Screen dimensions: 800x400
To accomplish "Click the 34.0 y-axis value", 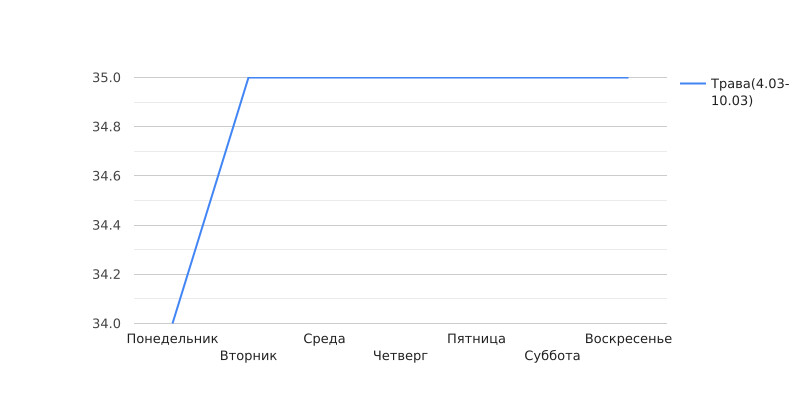I will [107, 323].
